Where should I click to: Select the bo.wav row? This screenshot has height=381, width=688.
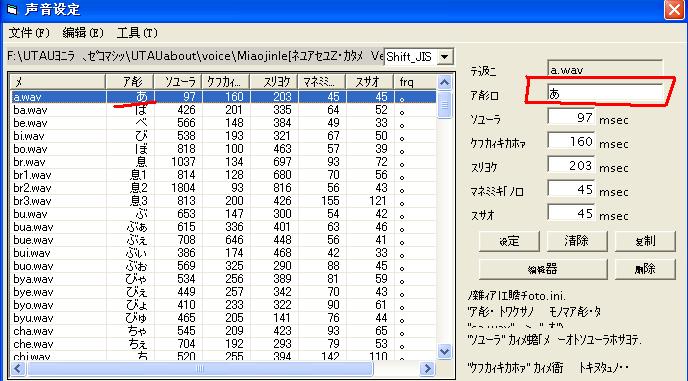point(223,149)
